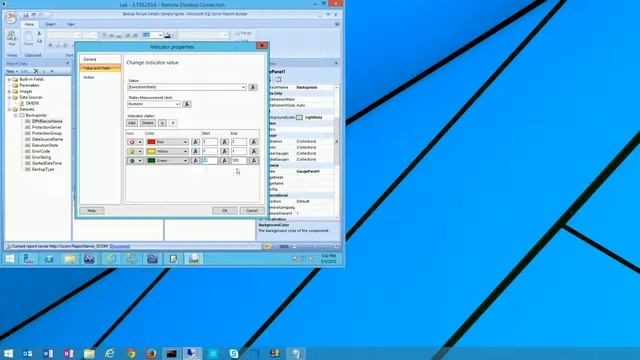Select the BackupType field in the dataset tree
The width and height of the screenshot is (640, 360).
[x=43, y=169]
